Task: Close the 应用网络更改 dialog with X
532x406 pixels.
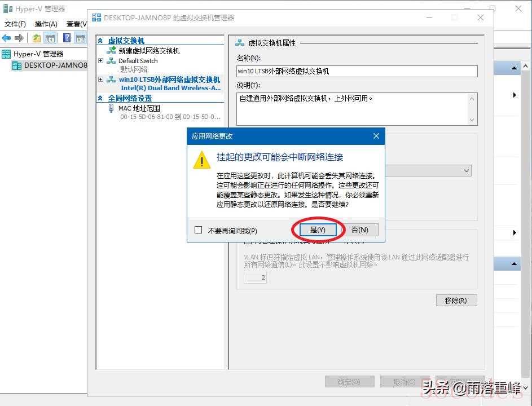Action: point(376,136)
